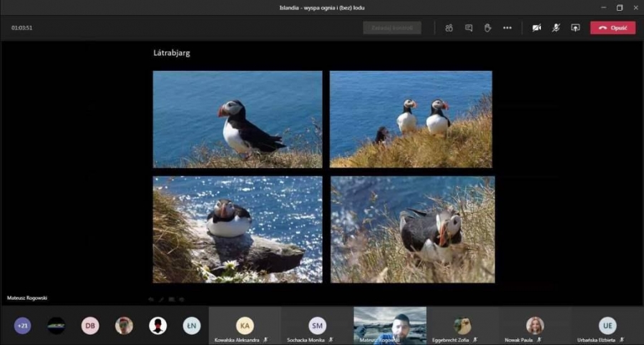
Task: Select Nowak Paula participant tile
Action: [535, 326]
